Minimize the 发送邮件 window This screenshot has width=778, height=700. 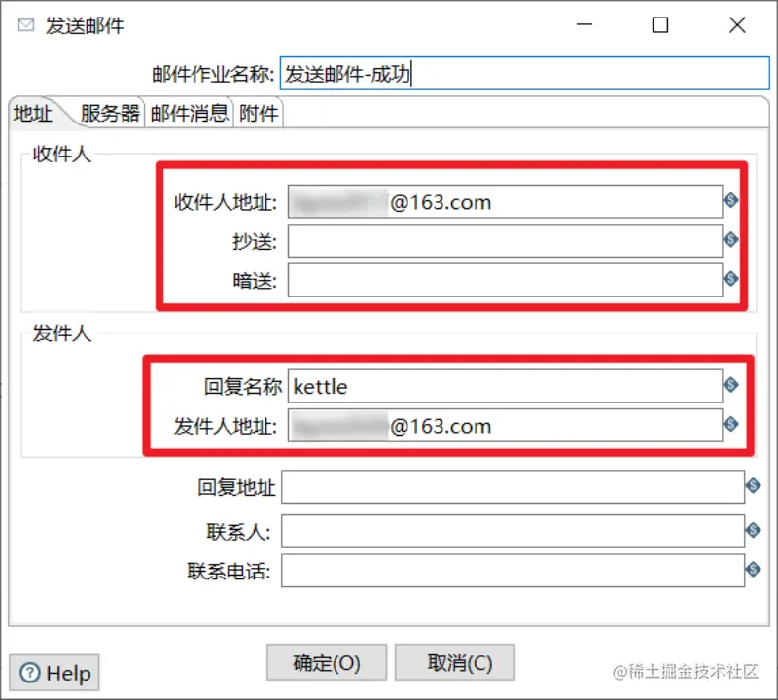click(x=584, y=24)
